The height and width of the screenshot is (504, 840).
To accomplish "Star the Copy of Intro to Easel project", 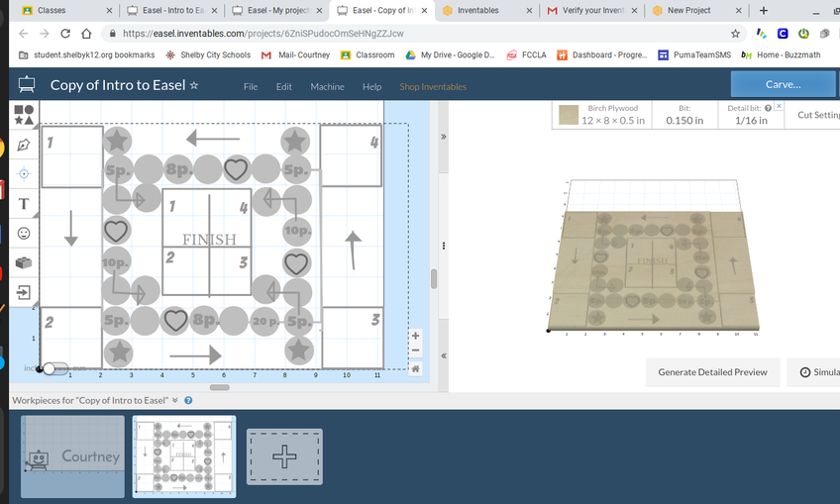I will 194,85.
